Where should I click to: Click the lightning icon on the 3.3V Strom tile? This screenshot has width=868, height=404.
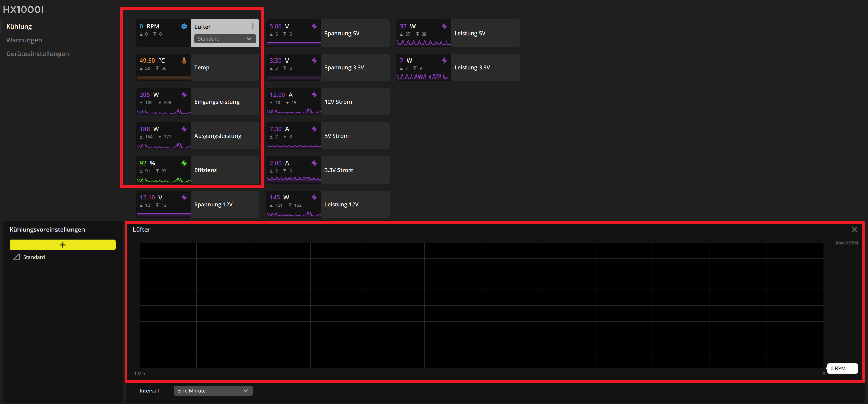pyautogui.click(x=314, y=163)
